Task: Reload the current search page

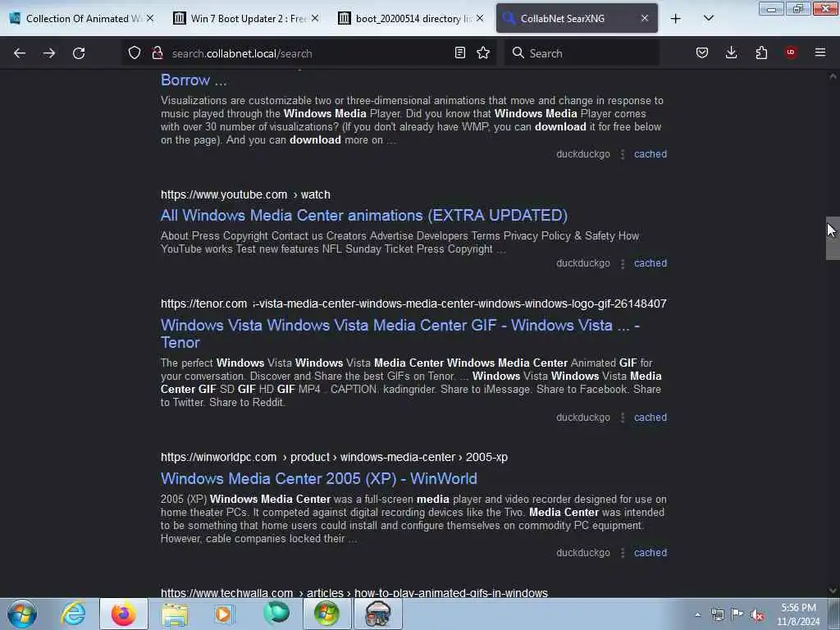Action: [79, 53]
